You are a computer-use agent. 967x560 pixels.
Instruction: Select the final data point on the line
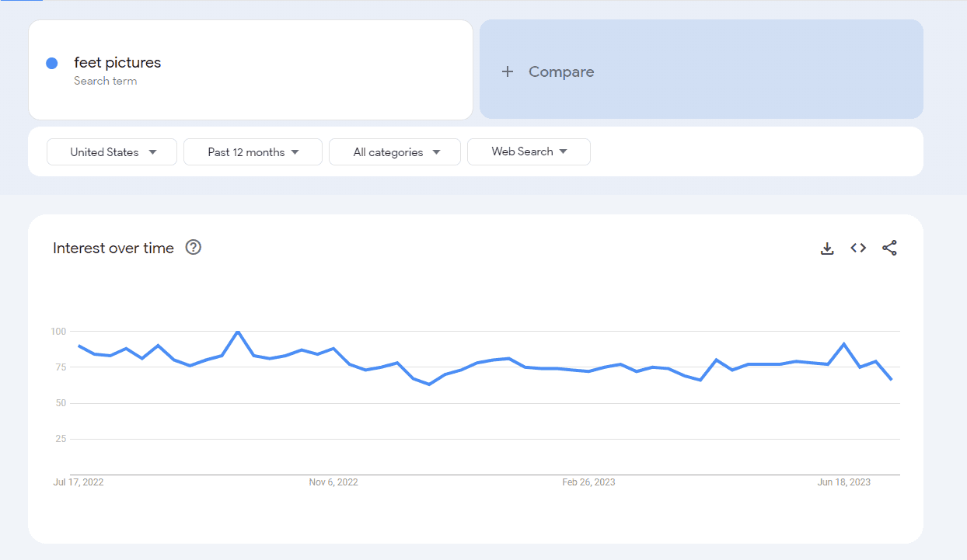coord(891,379)
